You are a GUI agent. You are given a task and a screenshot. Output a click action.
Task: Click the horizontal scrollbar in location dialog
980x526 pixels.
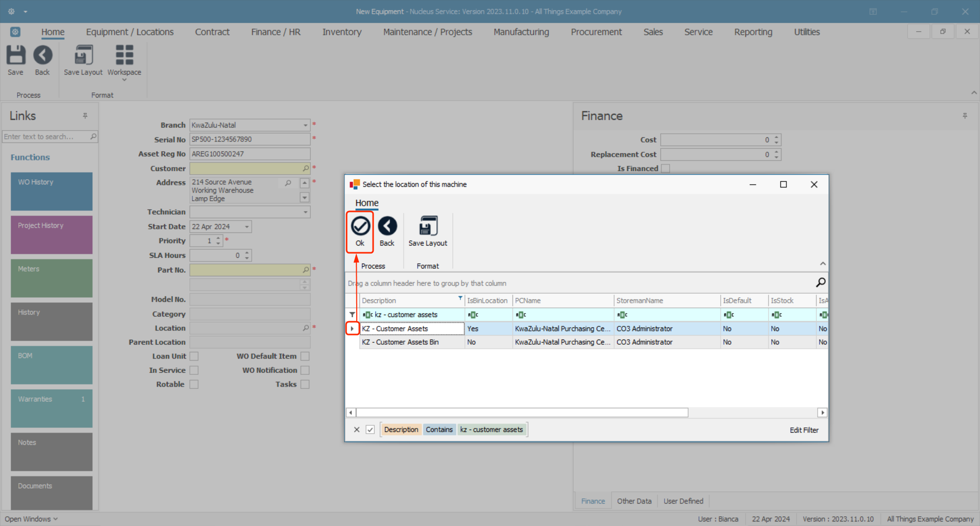[x=522, y=412]
